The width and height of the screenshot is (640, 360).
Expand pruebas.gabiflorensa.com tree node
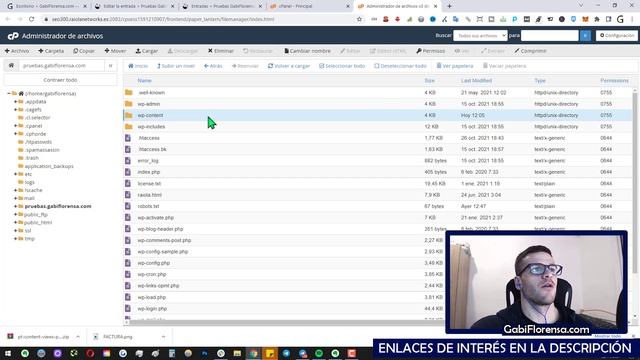pos(16,206)
